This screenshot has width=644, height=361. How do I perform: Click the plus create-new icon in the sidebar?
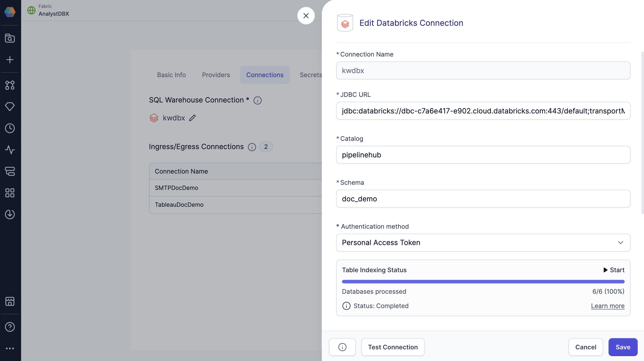pos(10,60)
